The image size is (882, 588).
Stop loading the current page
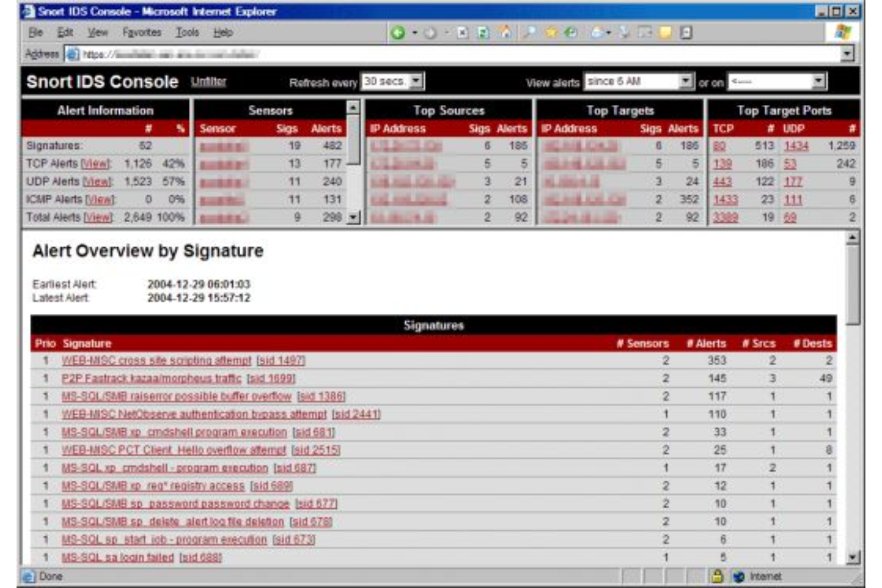462,34
